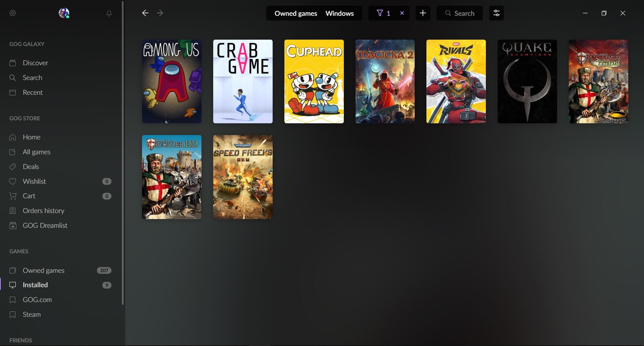Navigate forward using the forward arrow
The image size is (644, 346).
pos(159,13)
